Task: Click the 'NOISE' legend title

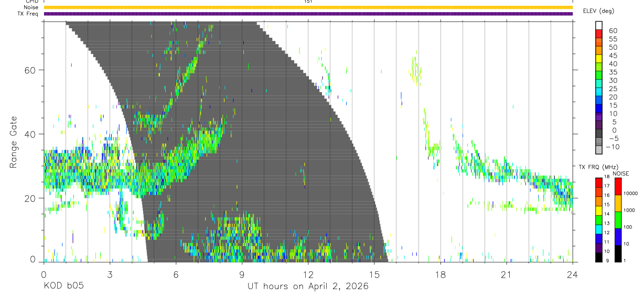Action: click(x=621, y=174)
